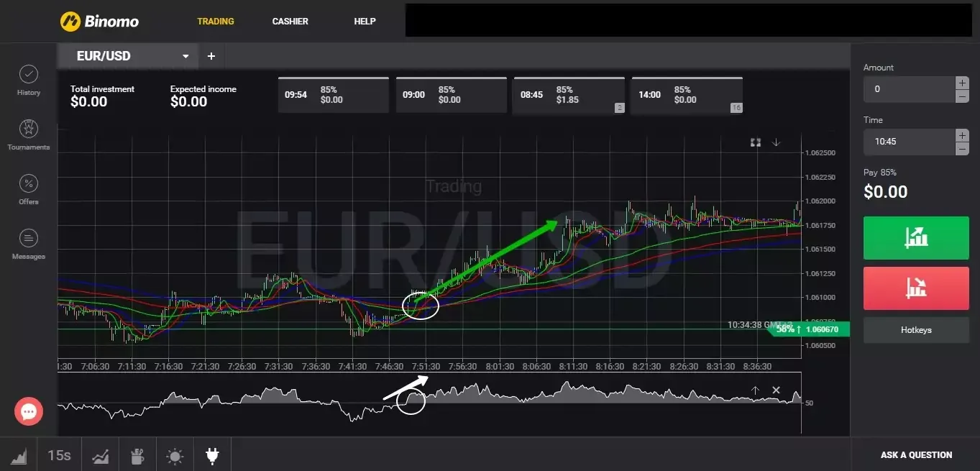This screenshot has height=471, width=980.
Task: Click the Total investment $0.00 value
Action: 89,102
